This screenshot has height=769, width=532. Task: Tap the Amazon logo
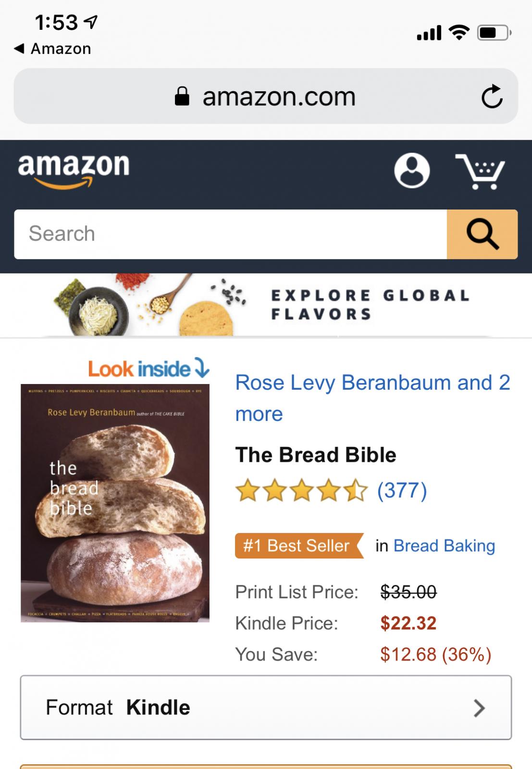[74, 170]
